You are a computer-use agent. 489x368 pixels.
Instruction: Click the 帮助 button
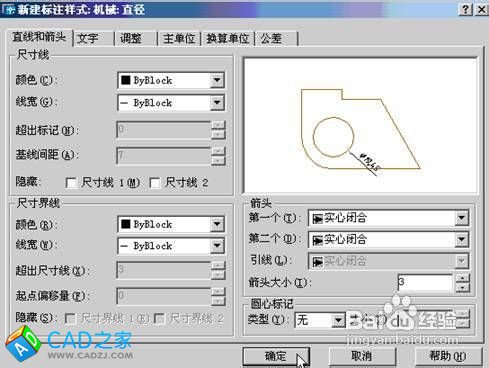(449, 356)
